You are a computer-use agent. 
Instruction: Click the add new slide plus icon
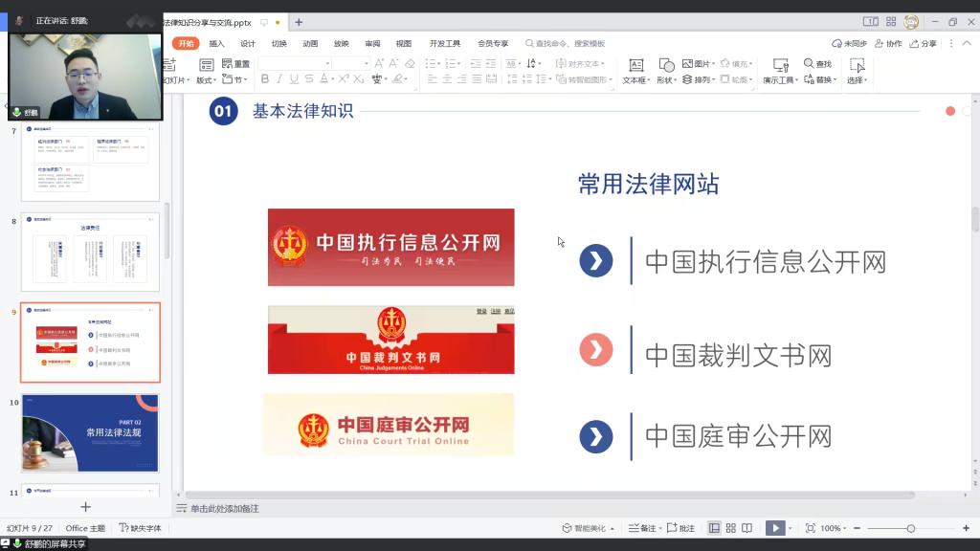point(85,507)
